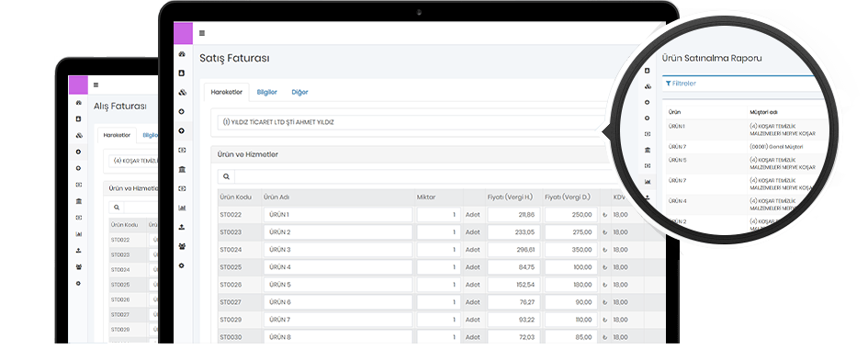This screenshot has width=868, height=349.
Task: Open the users group icon in Alış Faturası sidebar
Action: click(79, 266)
